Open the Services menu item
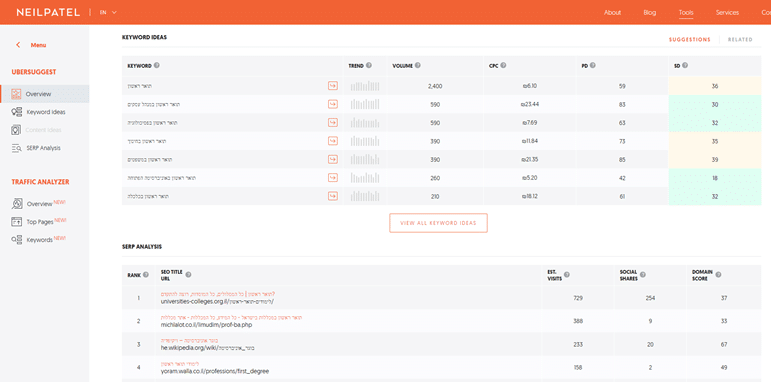 click(x=727, y=12)
